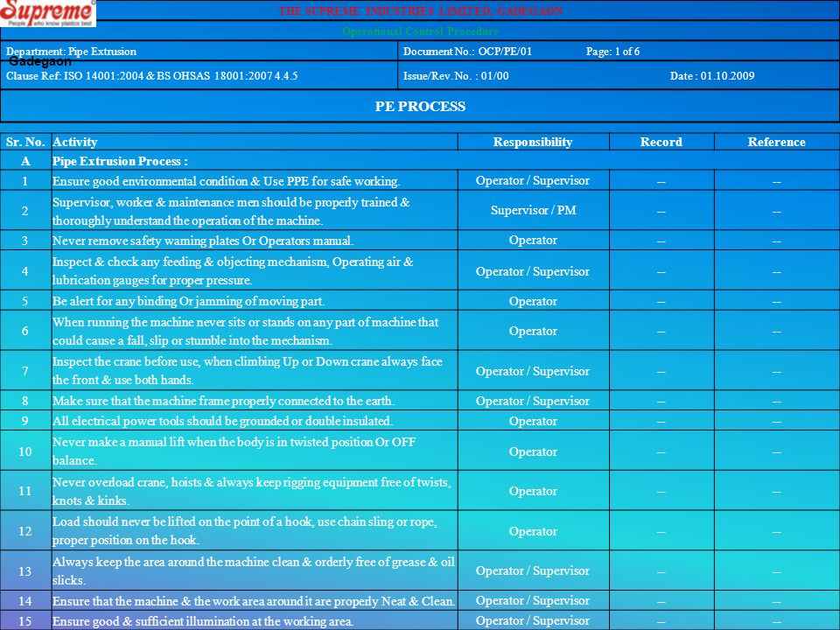
Task: Click 'Operator / Supervisor' cell in row 8
Action: 533,400
